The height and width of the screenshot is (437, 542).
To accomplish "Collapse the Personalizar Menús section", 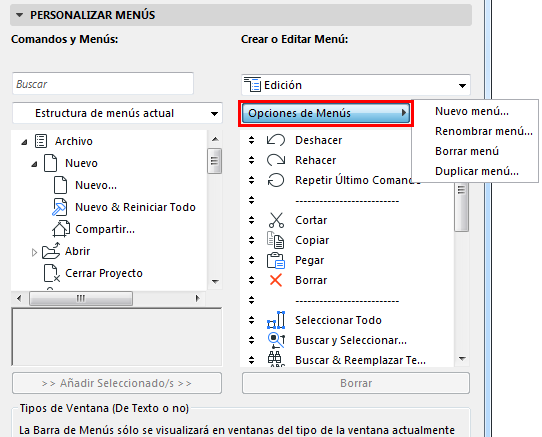I will (x=20, y=15).
